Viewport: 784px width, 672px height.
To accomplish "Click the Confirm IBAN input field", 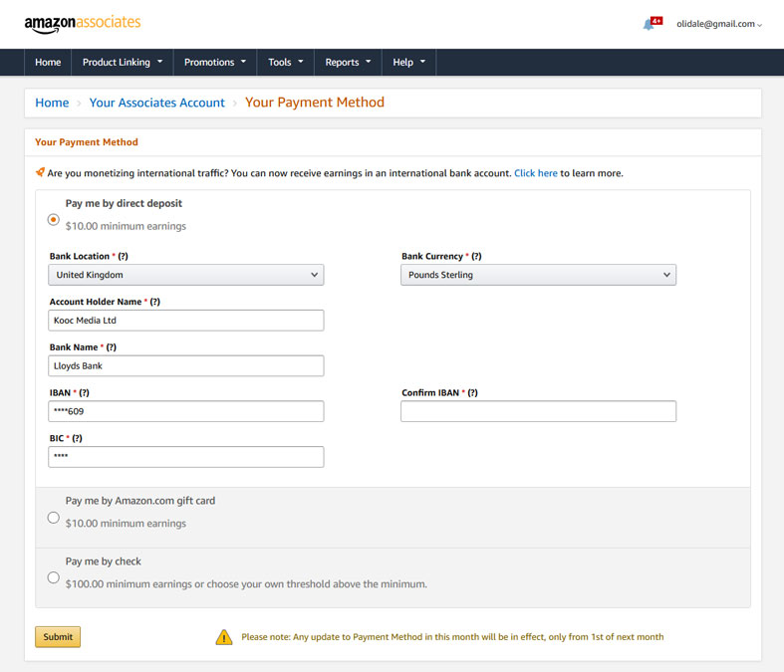I will click(x=538, y=411).
